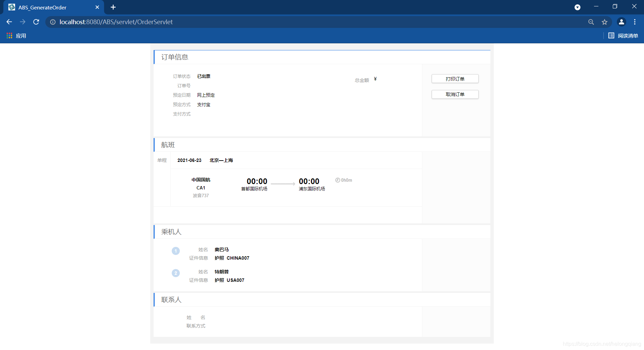The image size is (644, 350).
Task: Click the 联系方式 label
Action: [x=196, y=326]
